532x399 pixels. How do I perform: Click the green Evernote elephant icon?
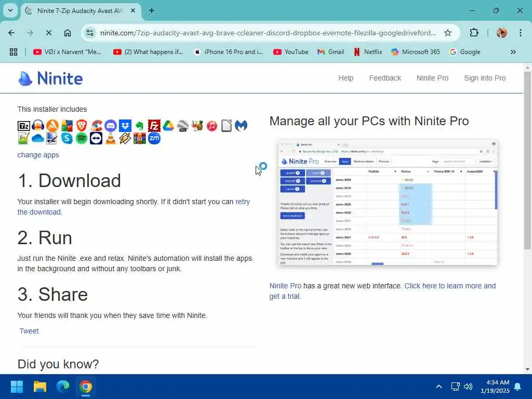pyautogui.click(x=139, y=126)
